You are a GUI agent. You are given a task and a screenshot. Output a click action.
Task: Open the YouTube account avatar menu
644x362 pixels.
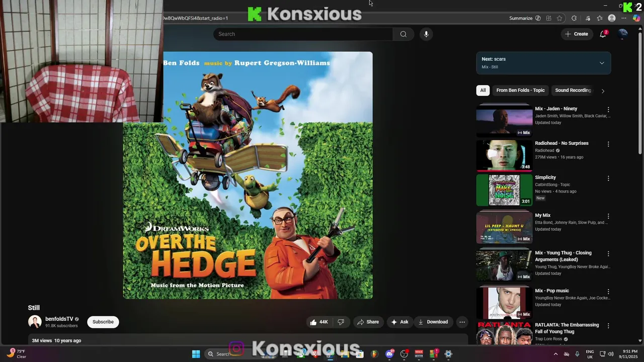click(x=623, y=34)
